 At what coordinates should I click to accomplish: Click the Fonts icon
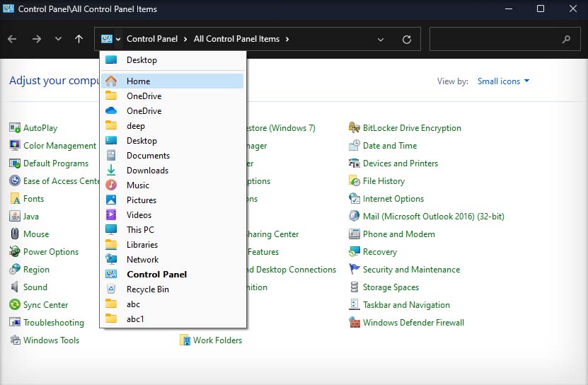[x=15, y=198]
